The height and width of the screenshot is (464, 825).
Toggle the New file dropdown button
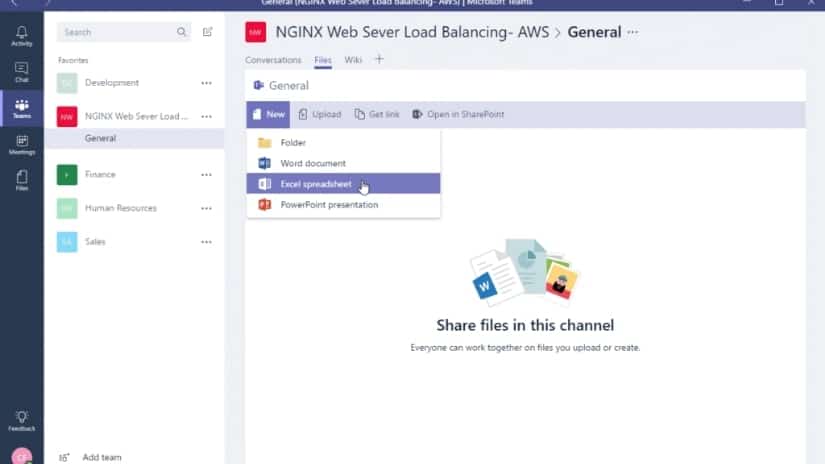click(268, 114)
